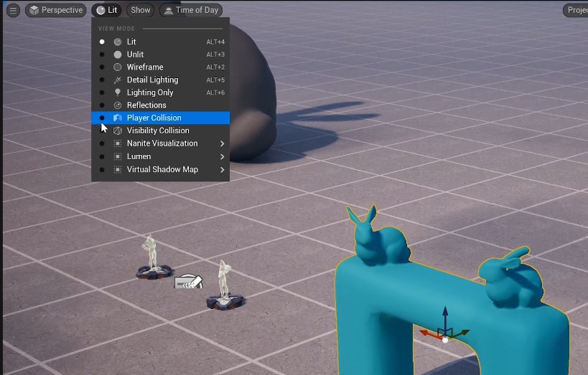This screenshot has height=375, width=588.
Task: Click the Player Collision icon
Action: point(118,118)
